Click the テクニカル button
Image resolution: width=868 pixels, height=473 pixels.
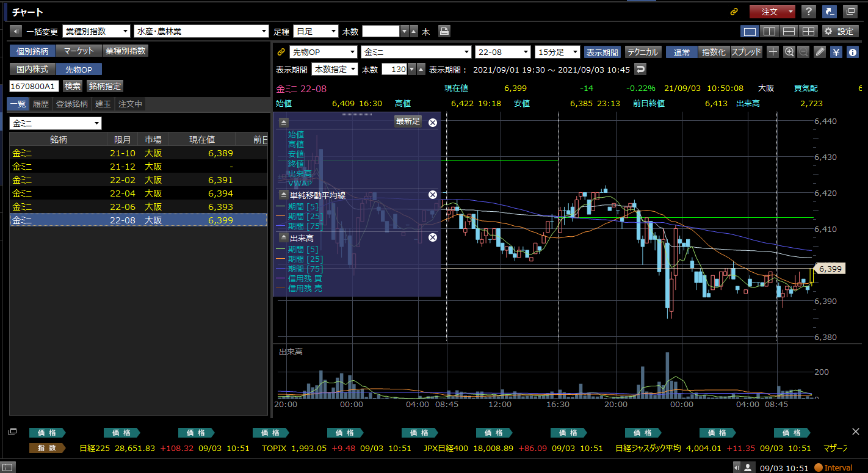click(643, 52)
